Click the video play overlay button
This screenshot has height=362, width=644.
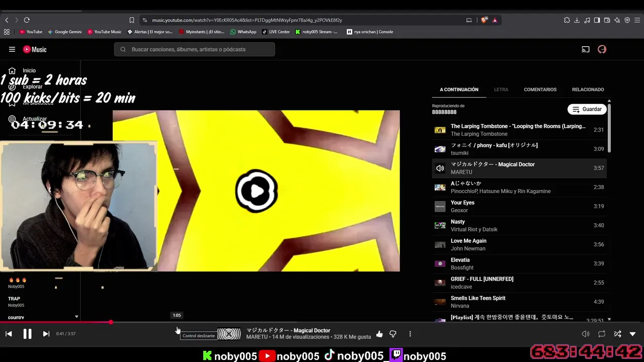[x=257, y=191]
